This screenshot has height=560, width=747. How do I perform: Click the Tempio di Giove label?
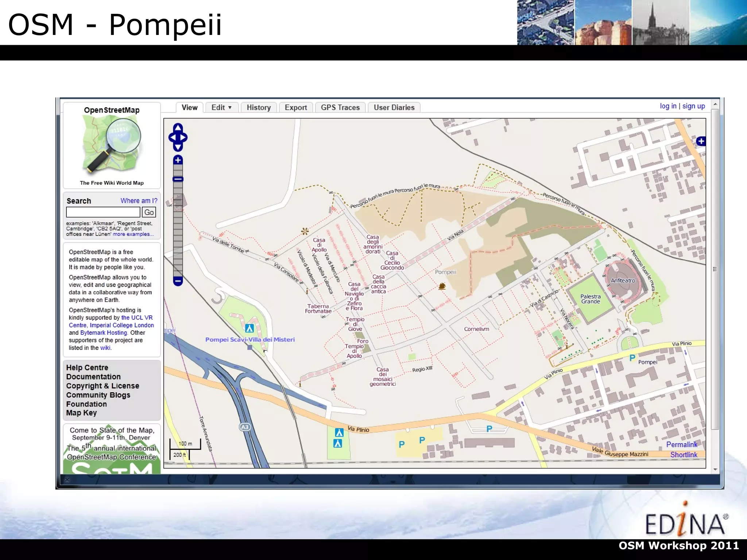(x=355, y=324)
